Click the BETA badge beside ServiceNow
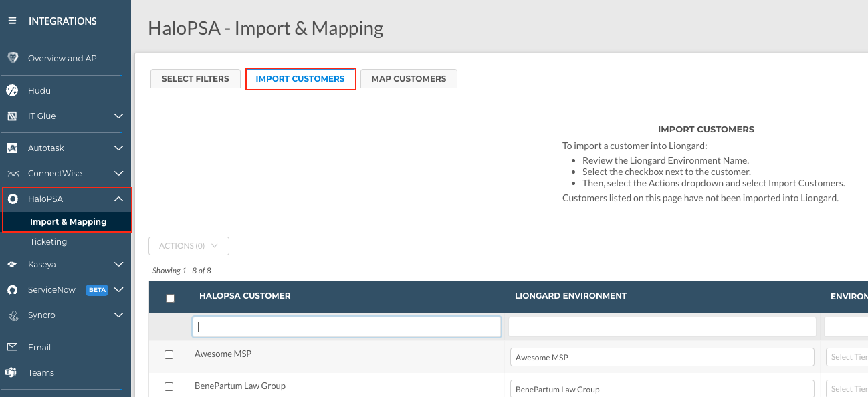Image resolution: width=868 pixels, height=397 pixels. pyautogui.click(x=96, y=290)
